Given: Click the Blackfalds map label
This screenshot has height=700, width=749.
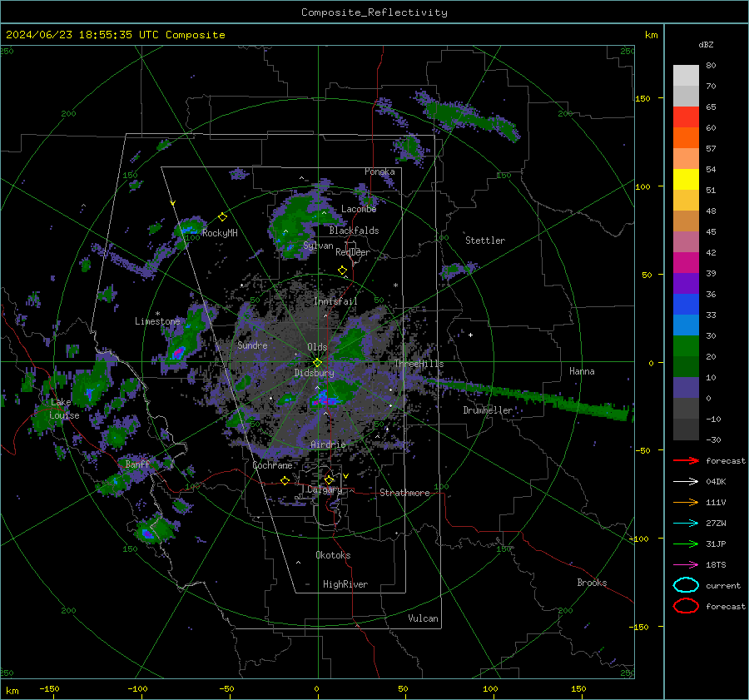Looking at the screenshot, I should (x=354, y=231).
